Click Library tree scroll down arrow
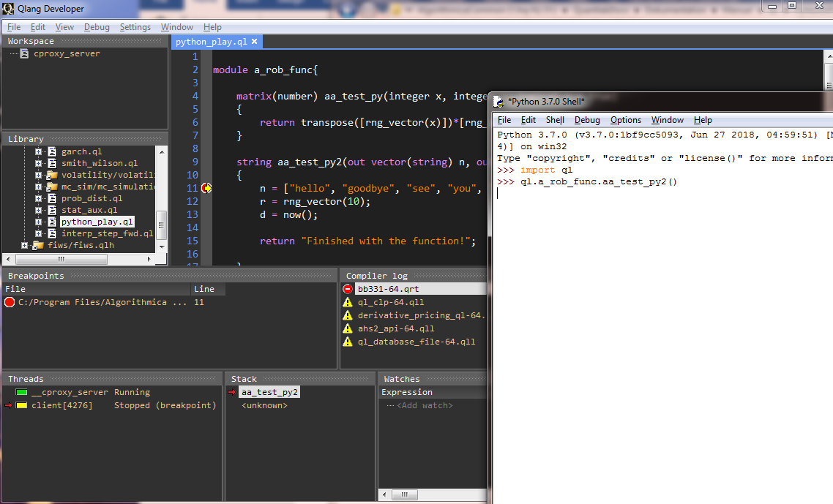Image resolution: width=833 pixels, height=504 pixels. (162, 247)
